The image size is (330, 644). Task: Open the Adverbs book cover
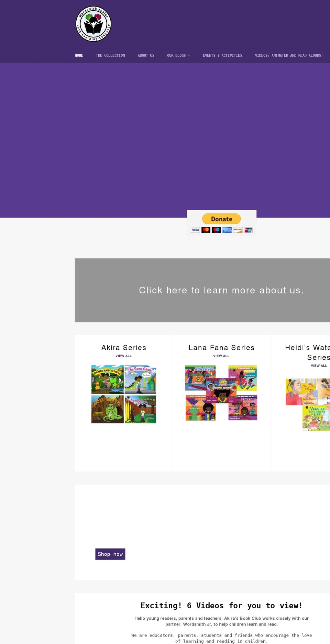pos(243,408)
